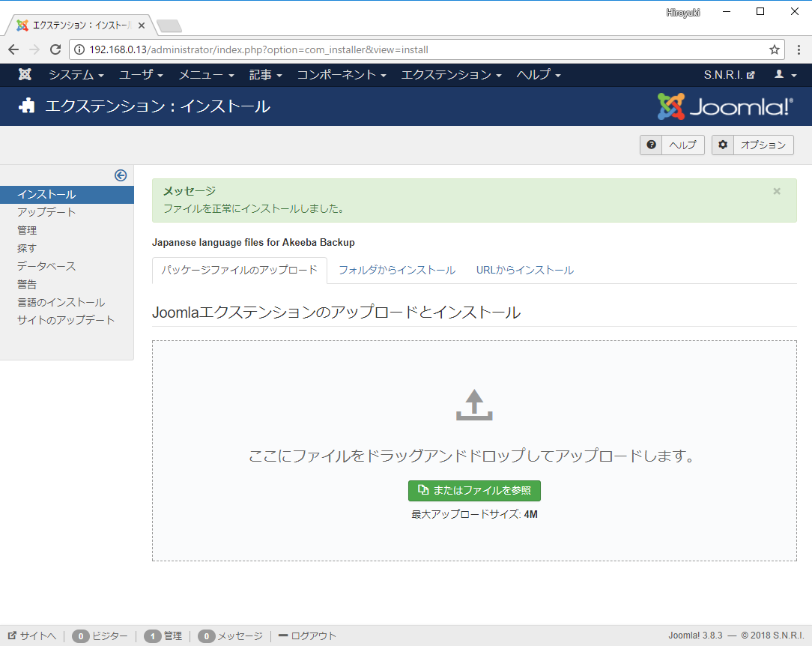Screen dimensions: 812x646
Task: Click the Joomla logo icon in top menu
Action: pos(24,75)
